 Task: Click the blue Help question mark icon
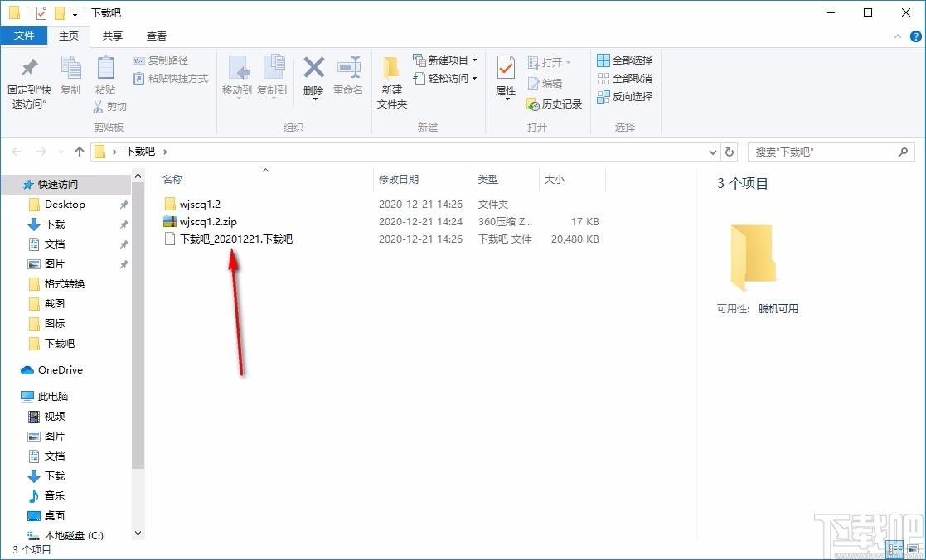(x=916, y=36)
